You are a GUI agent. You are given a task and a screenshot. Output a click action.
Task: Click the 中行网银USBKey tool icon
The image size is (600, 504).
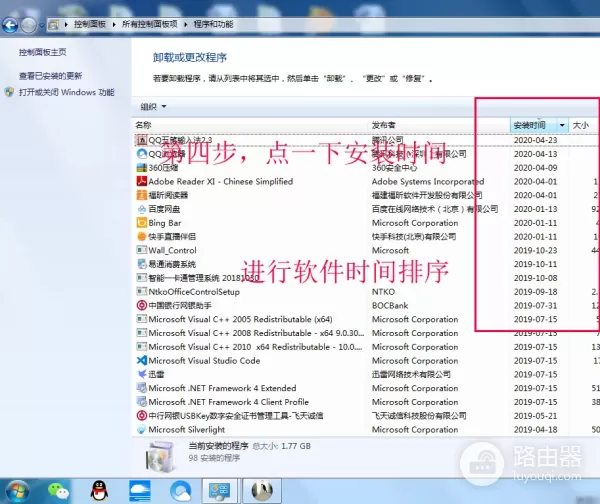142,416
